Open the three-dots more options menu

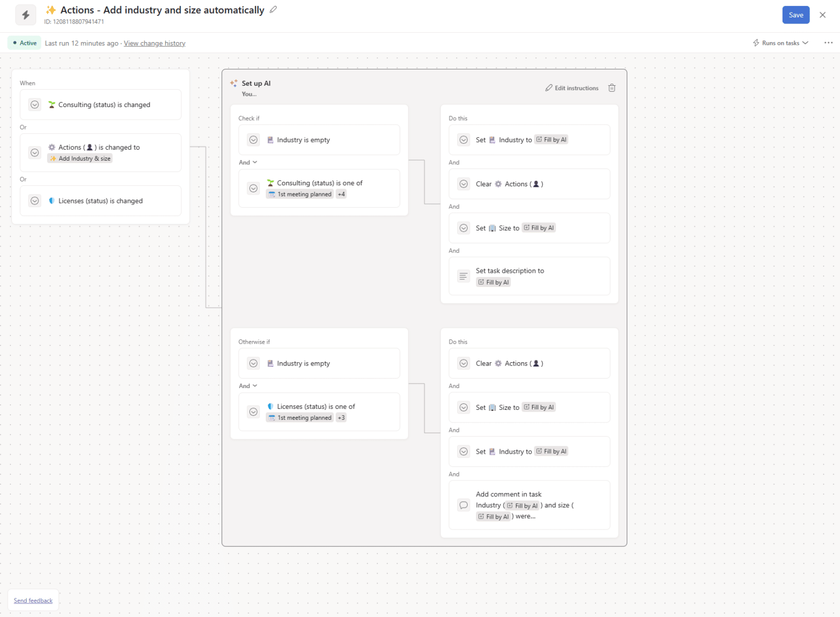point(828,43)
